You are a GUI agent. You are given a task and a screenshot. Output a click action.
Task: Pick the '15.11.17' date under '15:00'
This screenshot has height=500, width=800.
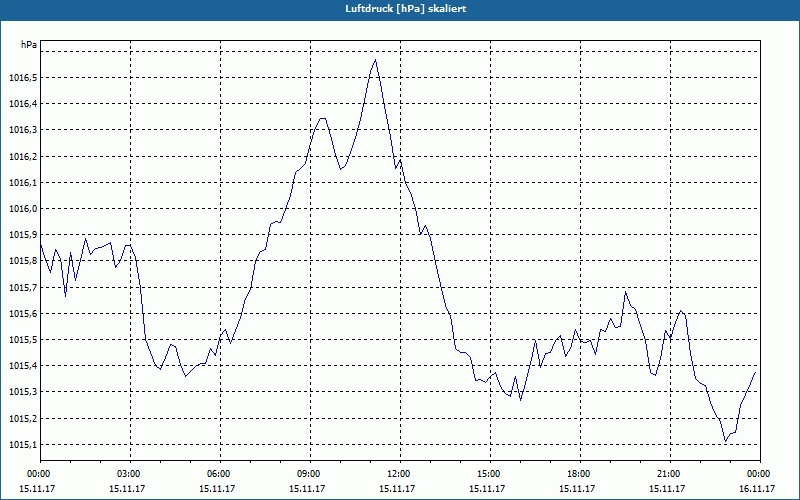point(487,488)
